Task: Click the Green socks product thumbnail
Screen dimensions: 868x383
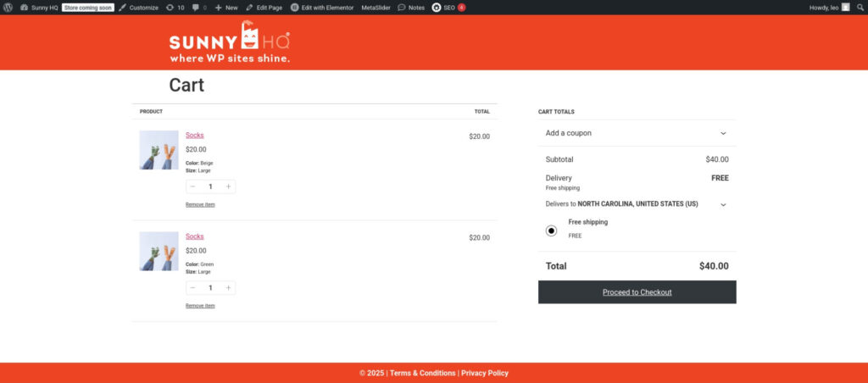Action: 159,252
